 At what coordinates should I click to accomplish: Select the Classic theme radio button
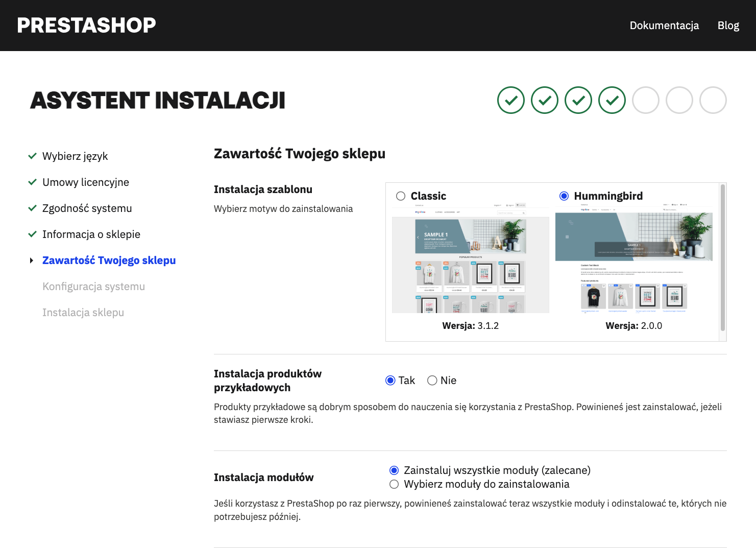click(x=401, y=196)
